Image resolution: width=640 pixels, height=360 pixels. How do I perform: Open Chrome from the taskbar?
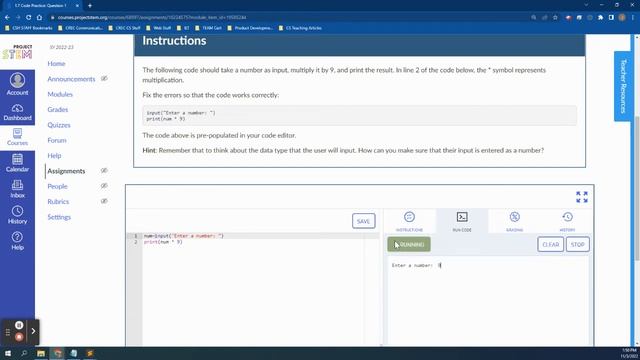click(x=58, y=353)
